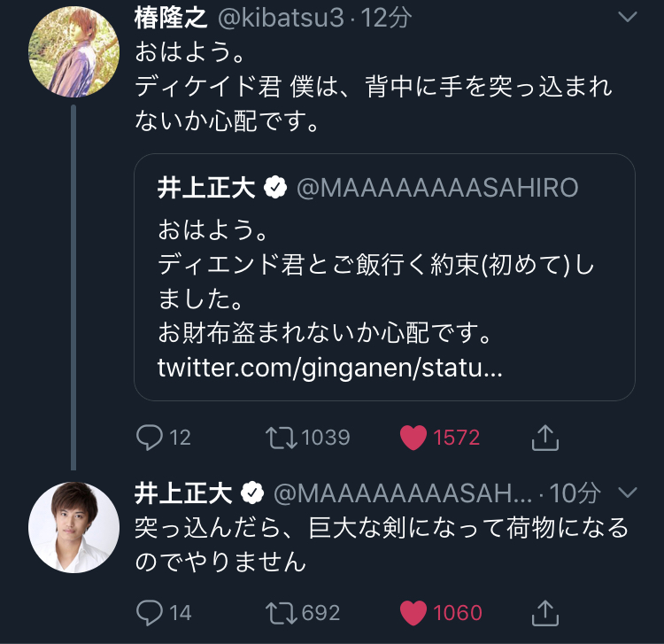Reply to 井上正大's bottom tweet
This screenshot has width=664, height=644.
[151, 612]
